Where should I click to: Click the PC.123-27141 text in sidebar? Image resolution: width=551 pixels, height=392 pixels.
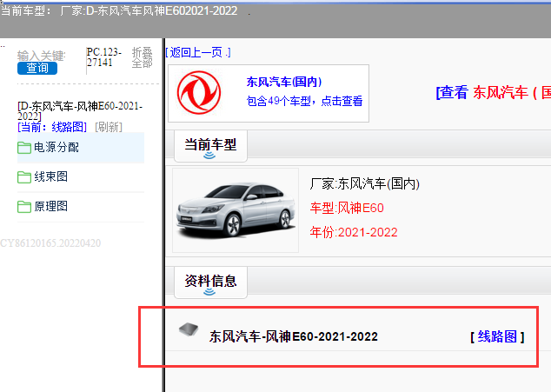pos(104,57)
